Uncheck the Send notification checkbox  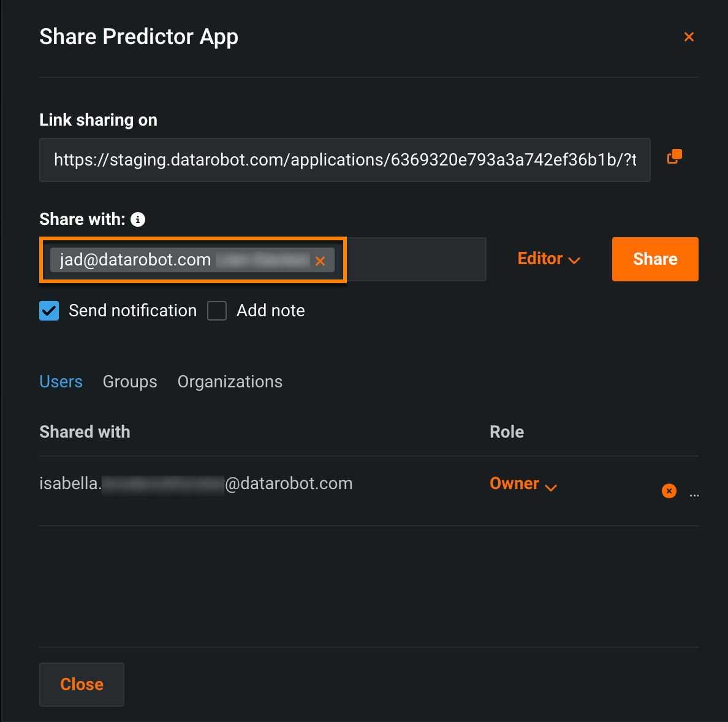49,311
